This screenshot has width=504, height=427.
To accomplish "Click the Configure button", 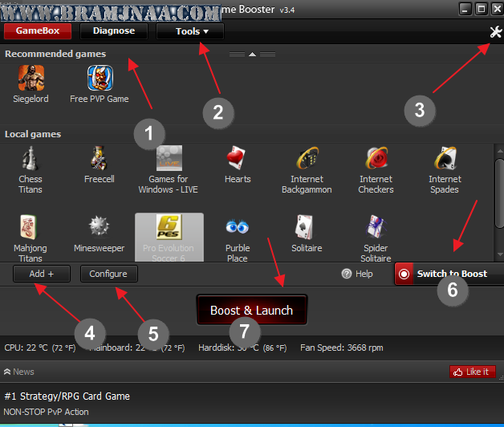I will [108, 274].
